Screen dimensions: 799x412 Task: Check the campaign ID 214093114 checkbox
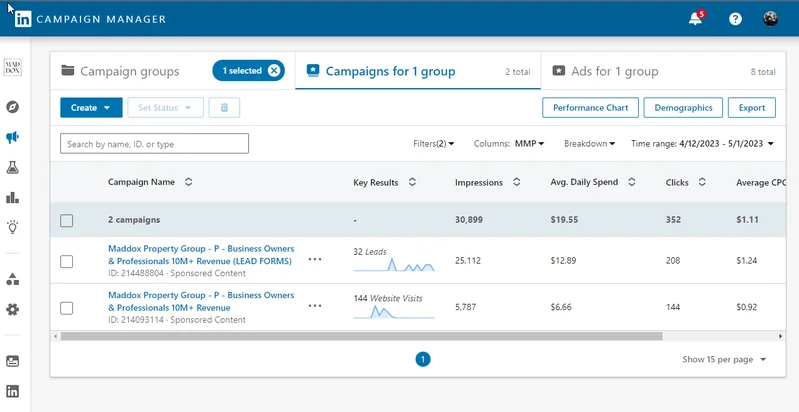(x=67, y=308)
